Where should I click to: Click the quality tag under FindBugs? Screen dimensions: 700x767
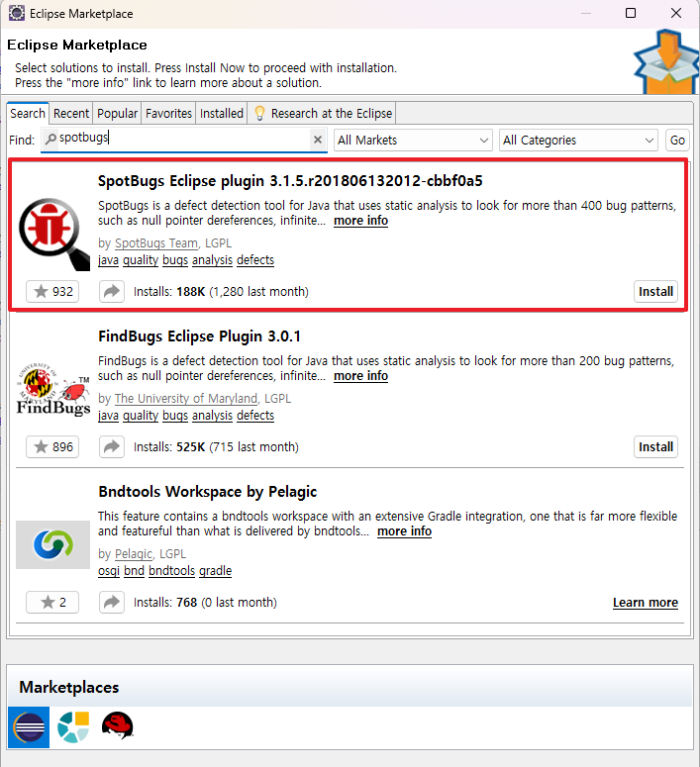point(141,416)
